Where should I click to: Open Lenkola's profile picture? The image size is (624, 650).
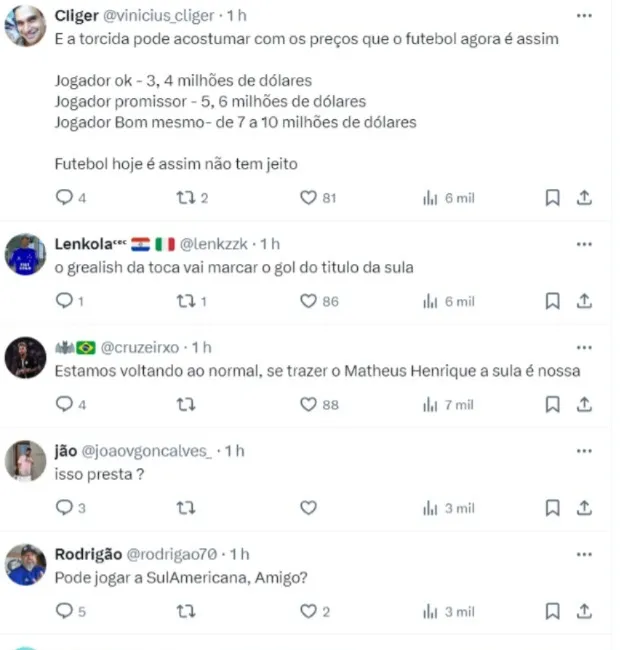pos(25,254)
